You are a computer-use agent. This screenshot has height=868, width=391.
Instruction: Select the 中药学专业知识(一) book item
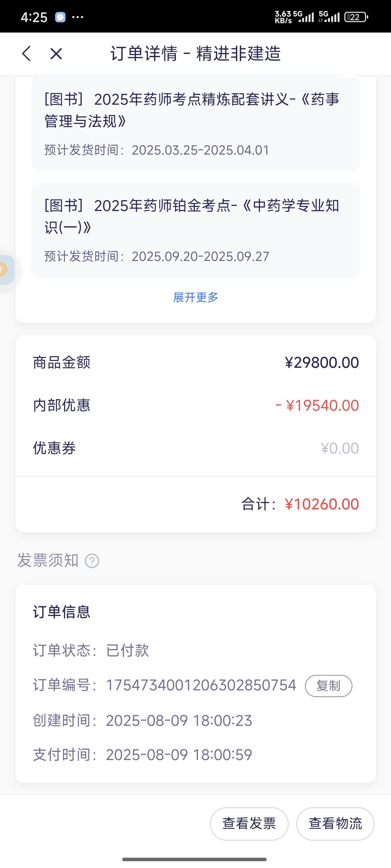pyautogui.click(x=196, y=231)
